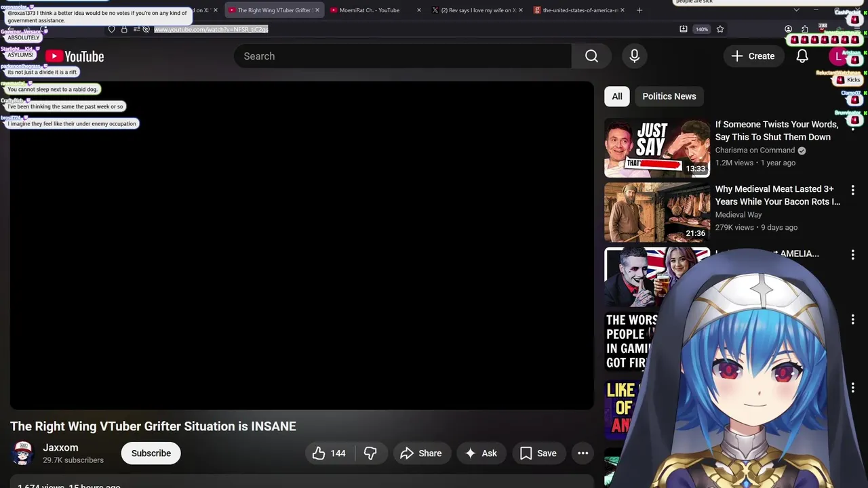Click the video title 'The Right Wing VTuber Grifter Situation'
Image resolution: width=868 pixels, height=488 pixels.
153,426
